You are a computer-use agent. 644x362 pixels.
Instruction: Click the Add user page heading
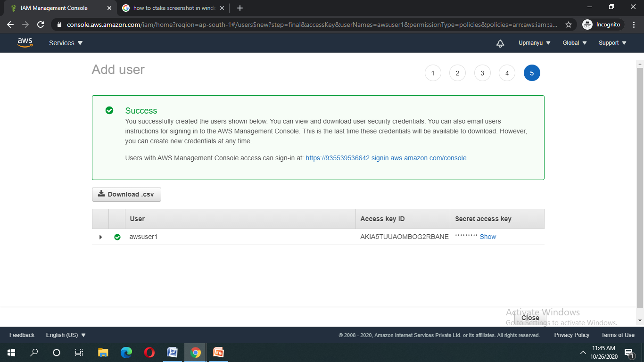click(118, 70)
